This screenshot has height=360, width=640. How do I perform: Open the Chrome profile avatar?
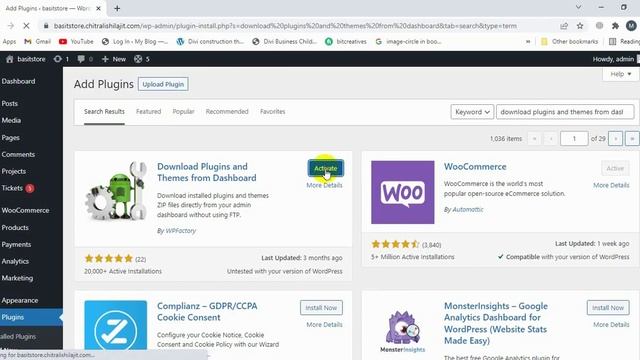[x=631, y=26]
